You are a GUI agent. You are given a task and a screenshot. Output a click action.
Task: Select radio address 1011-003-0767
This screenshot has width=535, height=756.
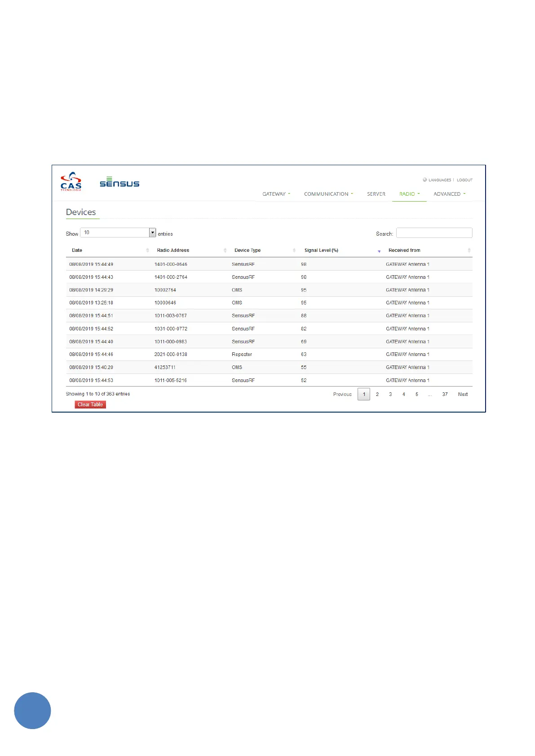[x=171, y=316]
